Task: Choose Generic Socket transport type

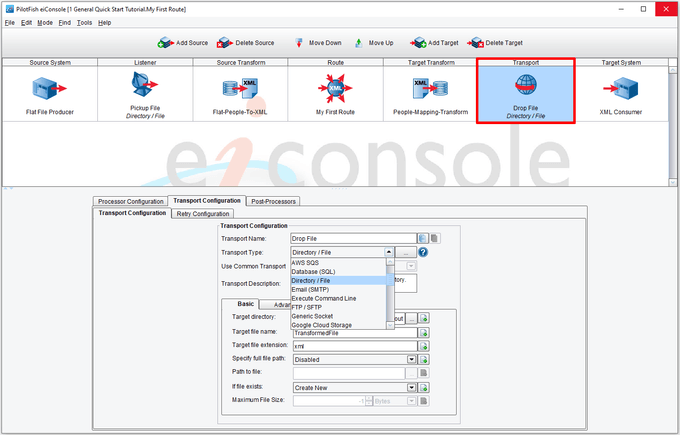Action: [338, 316]
